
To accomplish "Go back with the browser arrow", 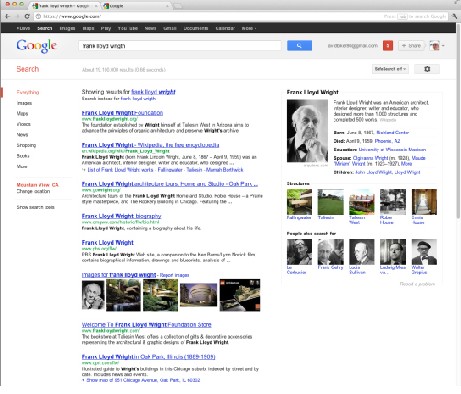I will coord(8,16).
